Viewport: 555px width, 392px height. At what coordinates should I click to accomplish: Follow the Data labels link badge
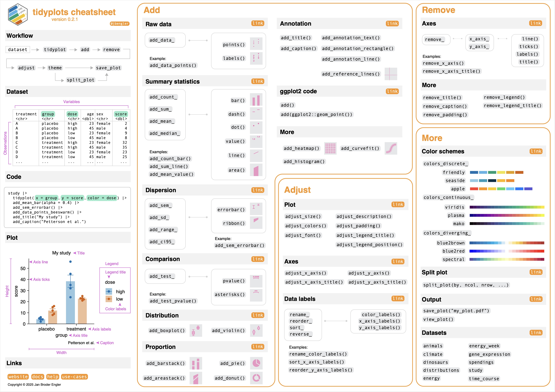pos(398,299)
